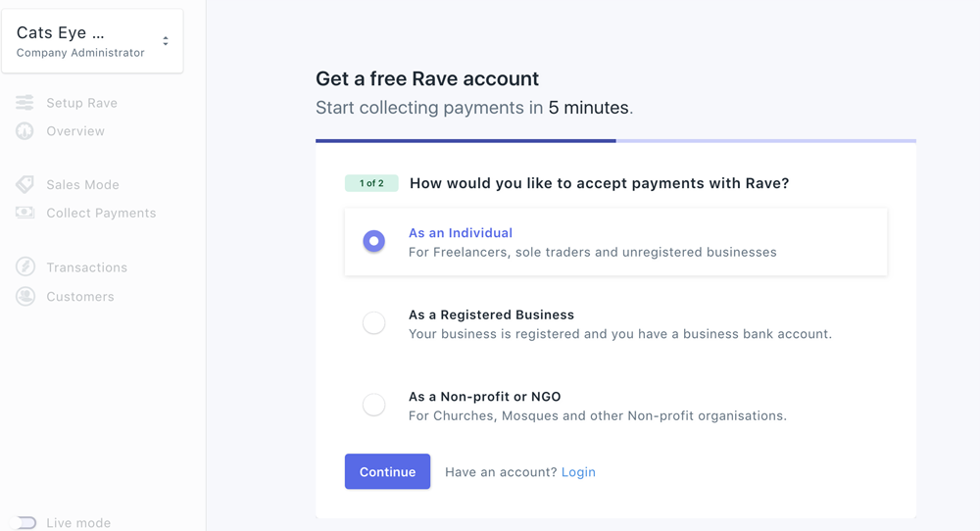Viewport: 980px width, 531px height.
Task: Open the Customers page
Action: (80, 297)
